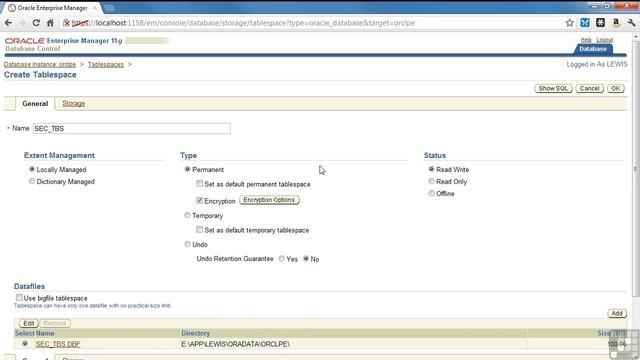The width and height of the screenshot is (640, 360).
Task: Click the scrollbar up arrow
Action: click(x=636, y=36)
